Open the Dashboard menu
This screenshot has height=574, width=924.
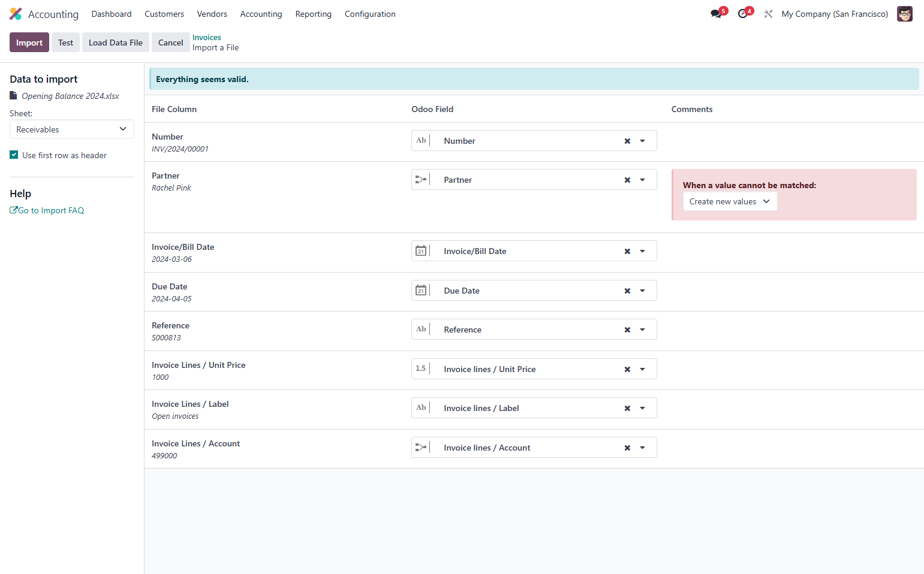pos(112,14)
